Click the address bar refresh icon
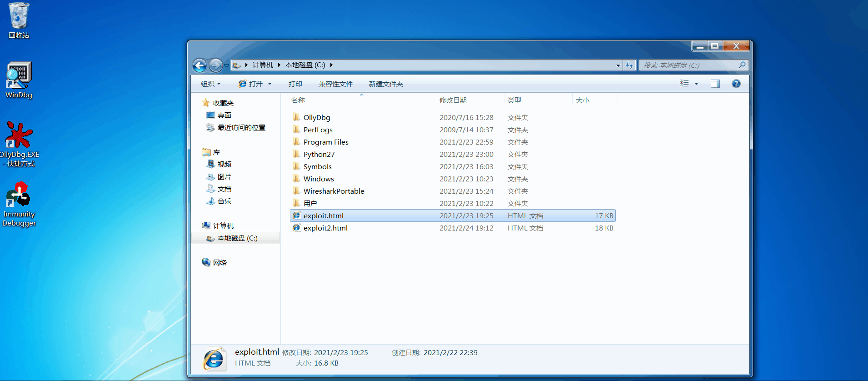 click(629, 65)
